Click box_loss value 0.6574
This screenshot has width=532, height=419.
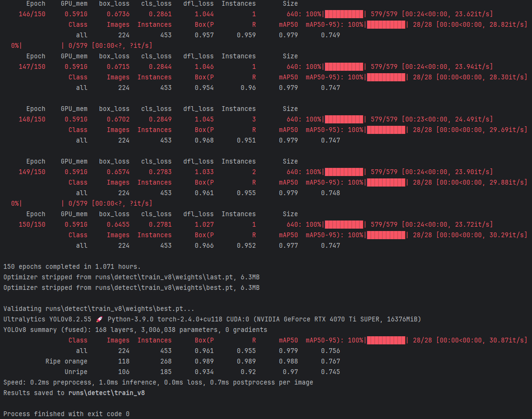pyautogui.click(x=118, y=172)
